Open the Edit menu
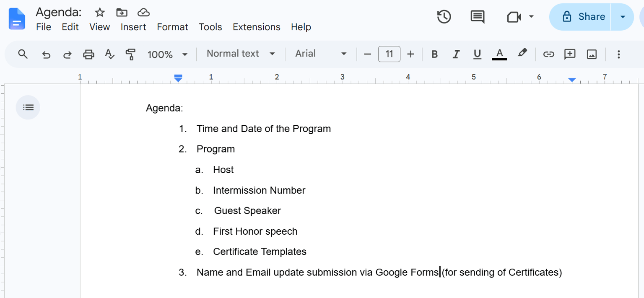The height and width of the screenshot is (298, 644). click(x=70, y=27)
